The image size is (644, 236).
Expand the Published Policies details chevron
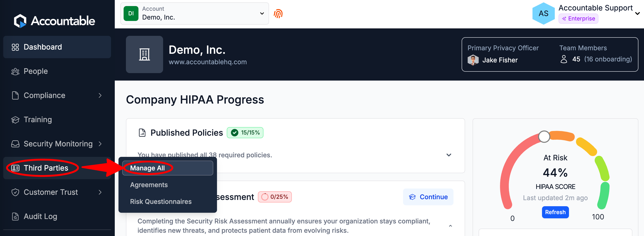tap(449, 155)
